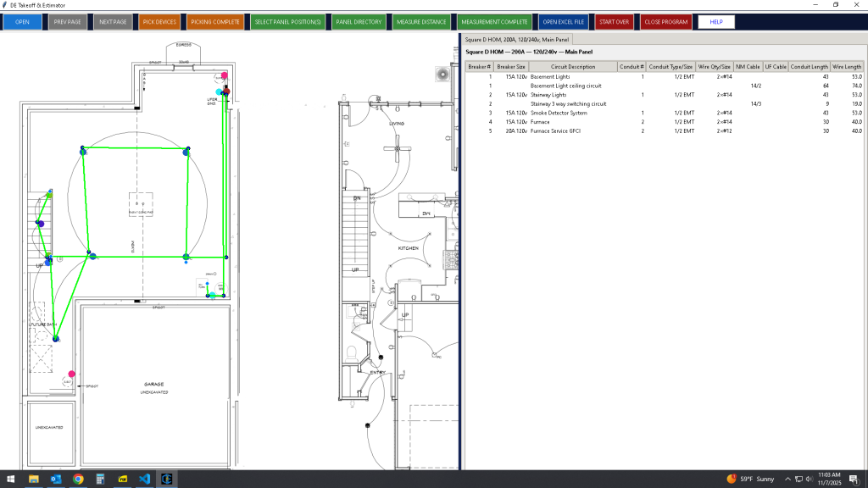The image size is (868, 488).
Task: Launch Outlook from the taskbar
Action: coord(56,479)
